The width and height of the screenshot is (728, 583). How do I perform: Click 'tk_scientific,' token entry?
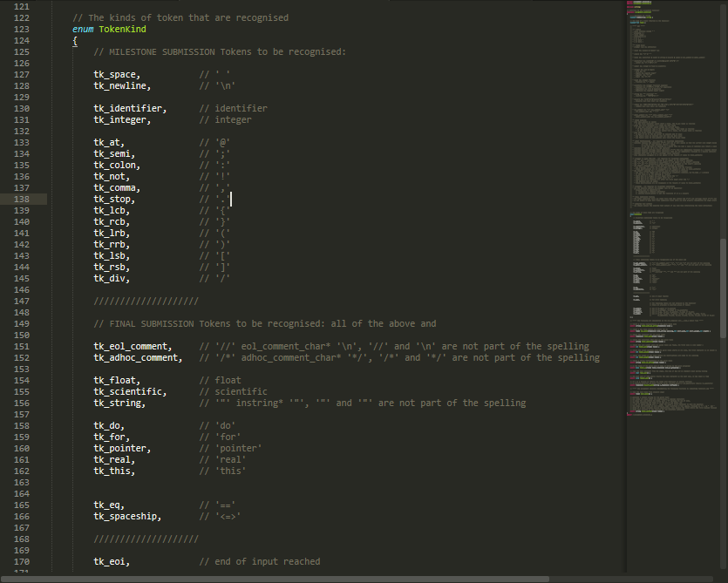(x=130, y=392)
